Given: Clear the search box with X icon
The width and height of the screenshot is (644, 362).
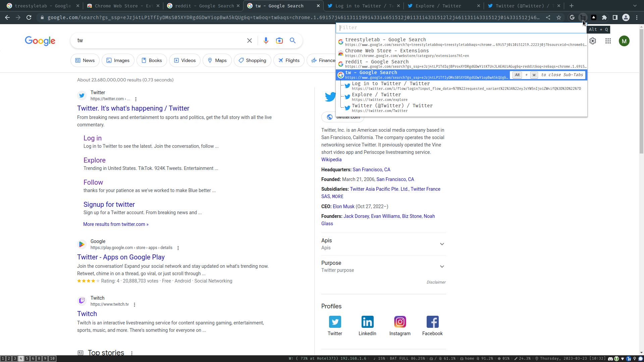Looking at the screenshot, I should pos(249,41).
